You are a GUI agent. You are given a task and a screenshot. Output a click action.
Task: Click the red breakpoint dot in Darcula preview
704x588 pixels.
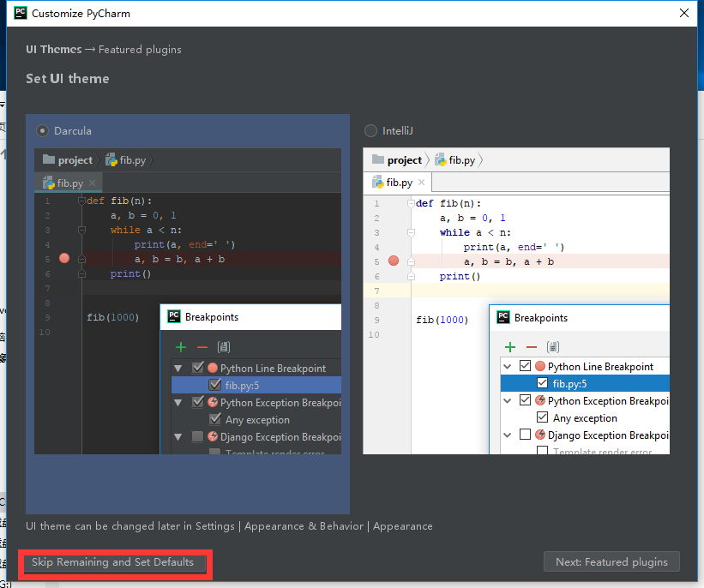(64, 258)
